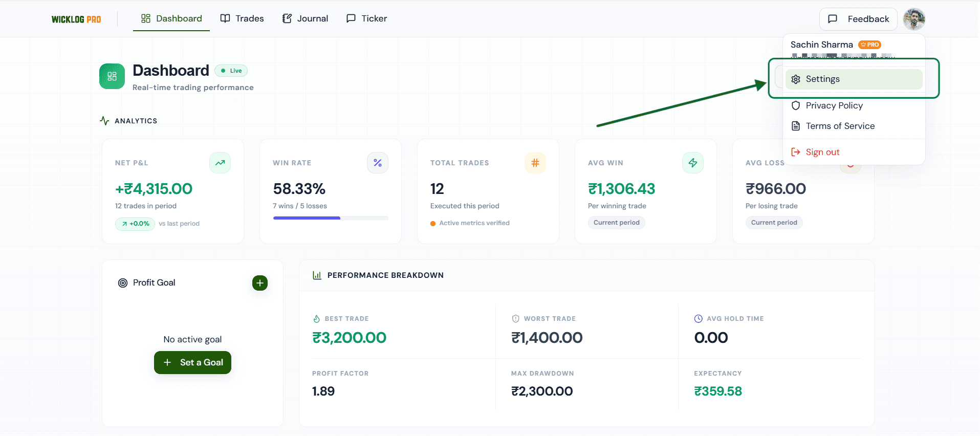Click the Set a Goal button
980x436 pixels.
(192, 362)
